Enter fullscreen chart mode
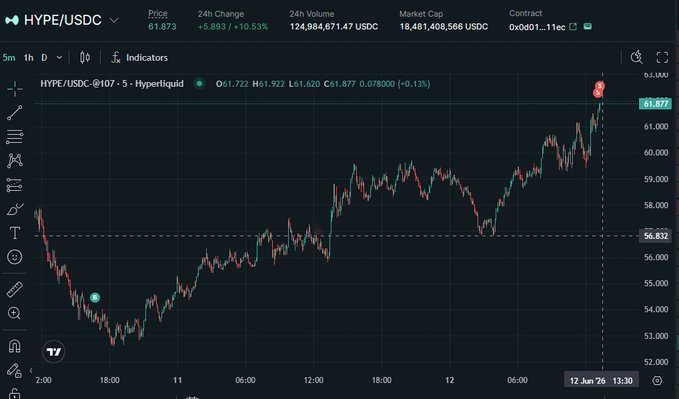679x399 pixels. [662, 57]
